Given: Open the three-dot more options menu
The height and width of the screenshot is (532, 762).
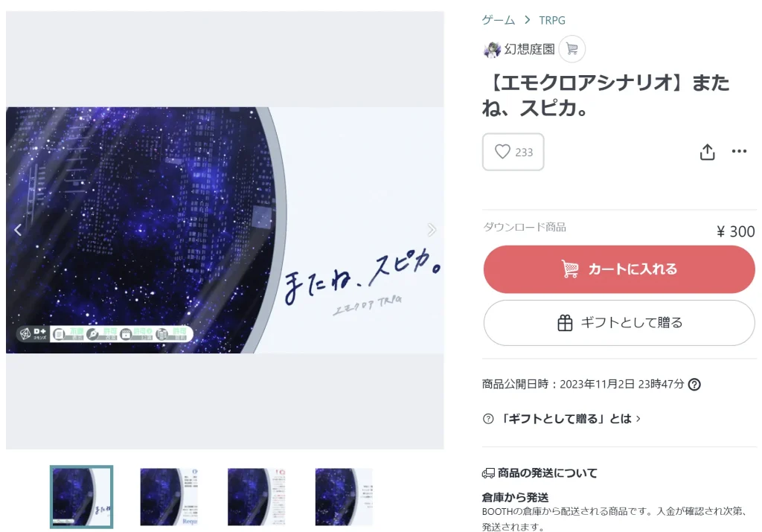Looking at the screenshot, I should tap(739, 151).
